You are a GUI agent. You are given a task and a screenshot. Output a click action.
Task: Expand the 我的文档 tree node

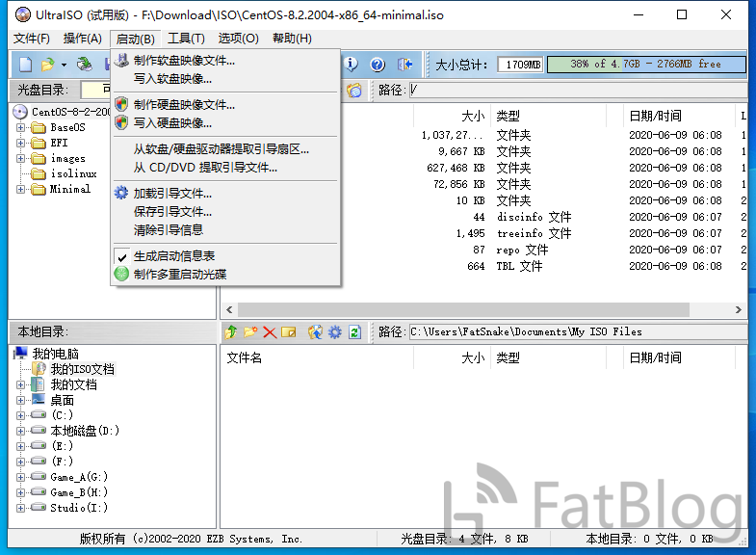click(20, 384)
